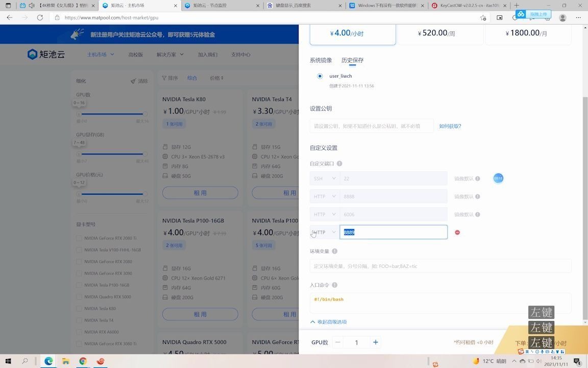Open the Windows notification center icon
The image size is (588, 368).
(x=577, y=361)
